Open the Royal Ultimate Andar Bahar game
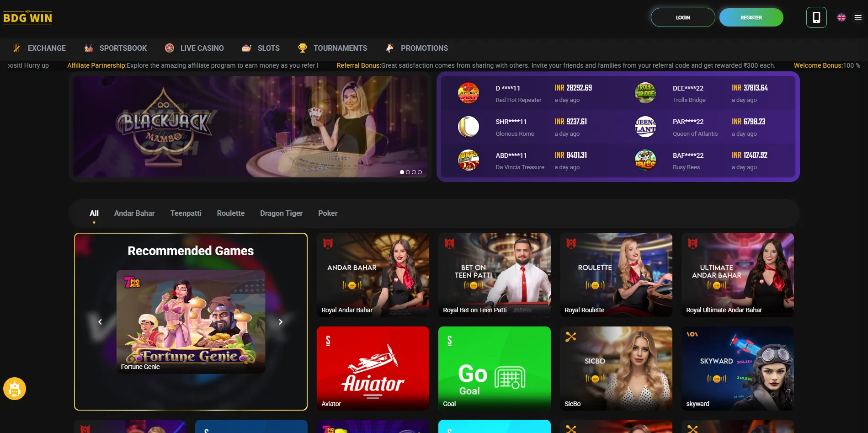 738,275
